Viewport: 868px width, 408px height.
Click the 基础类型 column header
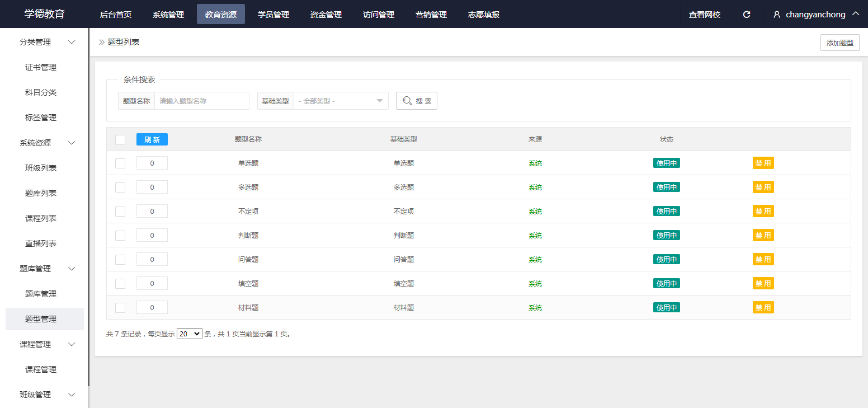(404, 139)
